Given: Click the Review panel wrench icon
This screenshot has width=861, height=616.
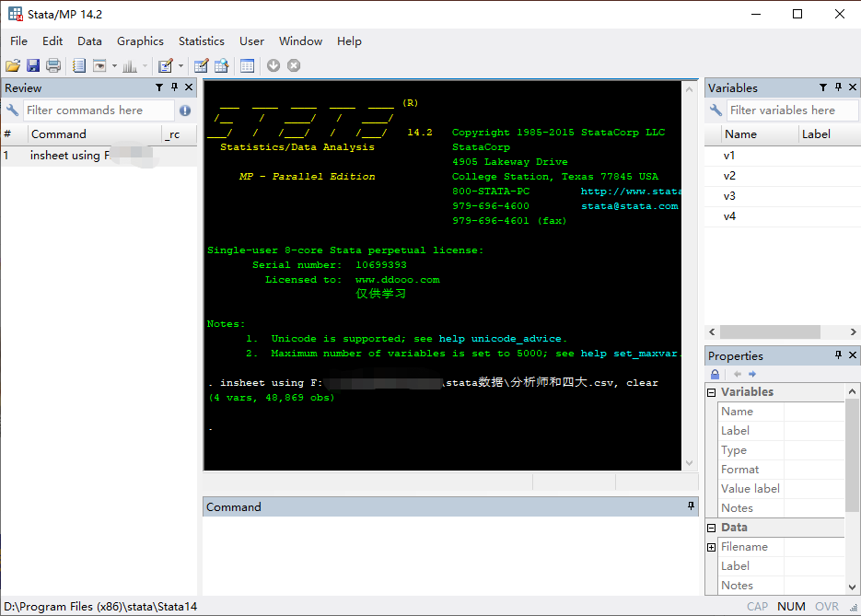Looking at the screenshot, I should 12,110.
